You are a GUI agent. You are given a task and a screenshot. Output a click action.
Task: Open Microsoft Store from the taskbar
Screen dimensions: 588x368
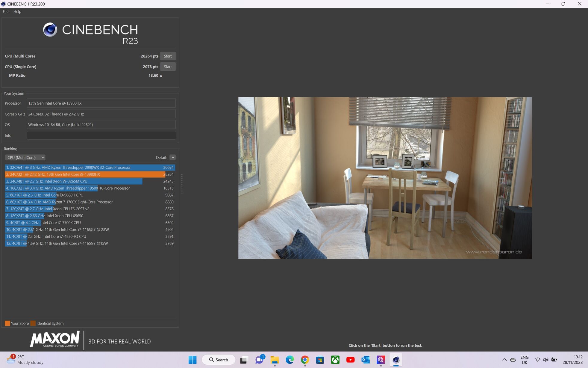pyautogui.click(x=320, y=360)
